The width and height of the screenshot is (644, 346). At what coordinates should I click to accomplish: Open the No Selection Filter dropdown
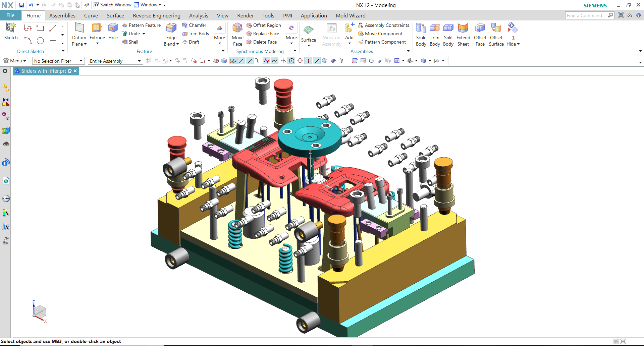(x=58, y=61)
